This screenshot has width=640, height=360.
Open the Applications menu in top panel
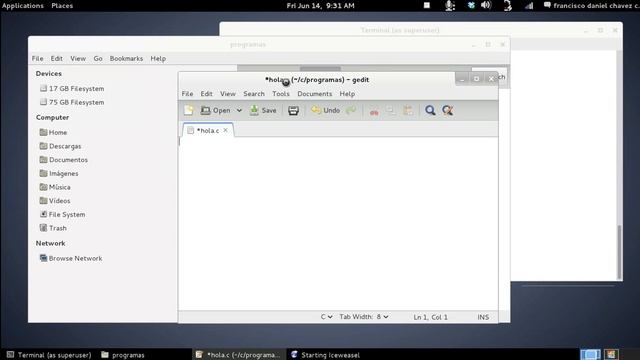tap(23, 5)
